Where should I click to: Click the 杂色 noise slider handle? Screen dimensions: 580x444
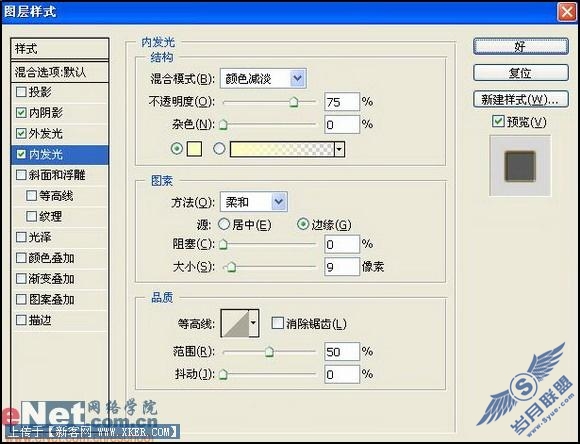tap(223, 125)
